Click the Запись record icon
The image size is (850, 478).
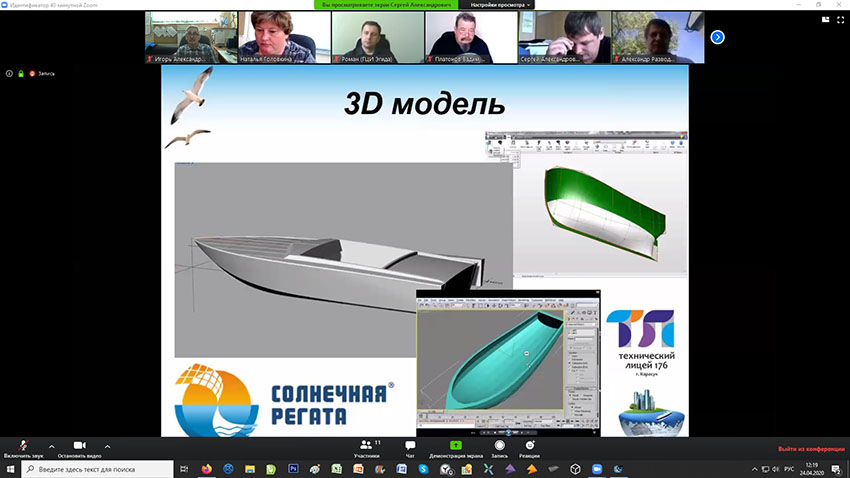click(x=499, y=447)
